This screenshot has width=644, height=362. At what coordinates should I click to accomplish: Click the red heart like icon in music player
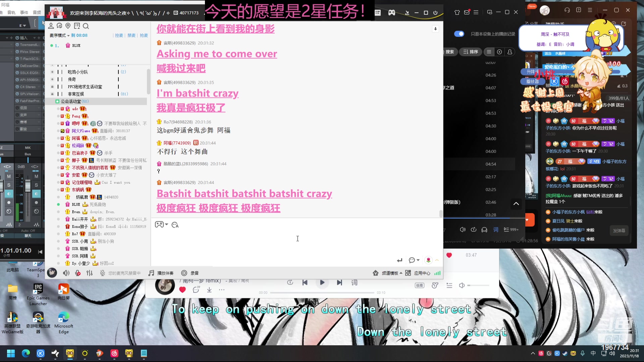click(x=182, y=290)
